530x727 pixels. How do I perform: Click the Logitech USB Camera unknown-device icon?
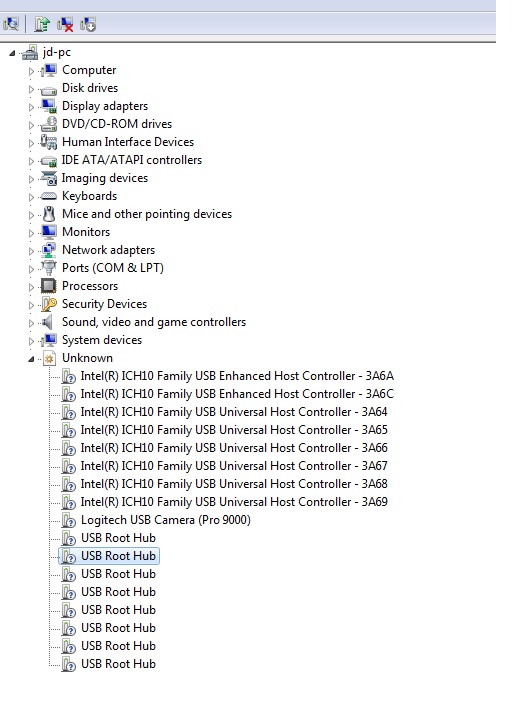[69, 520]
